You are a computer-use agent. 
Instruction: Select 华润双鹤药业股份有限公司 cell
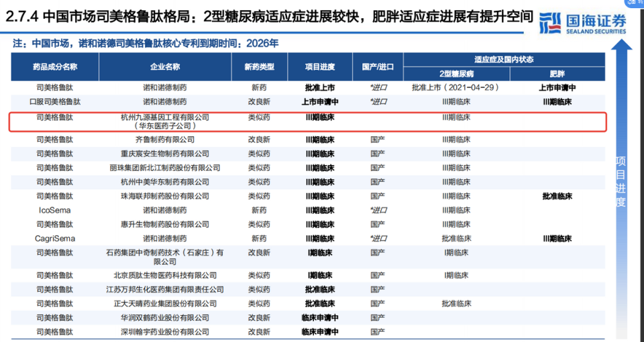click(x=165, y=318)
